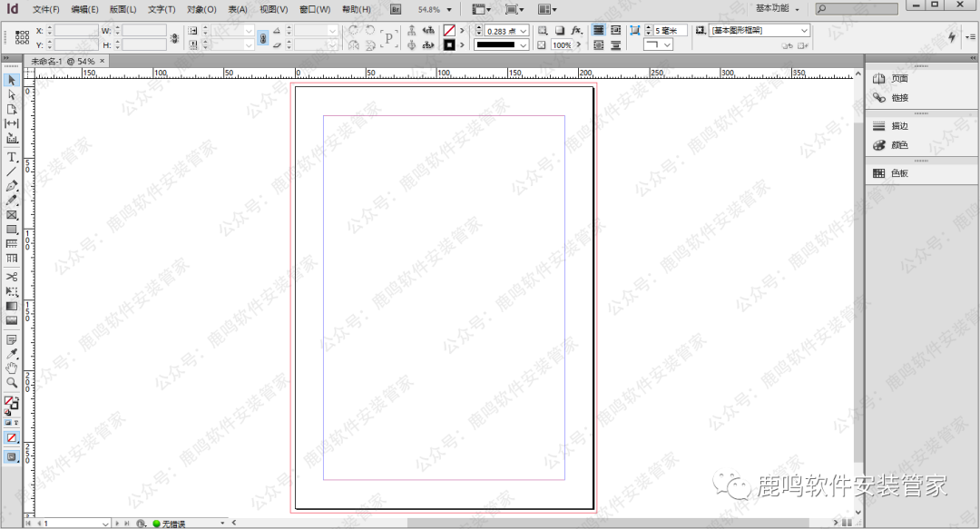
Task: Open the 视图(V) menu
Action: coord(273,9)
